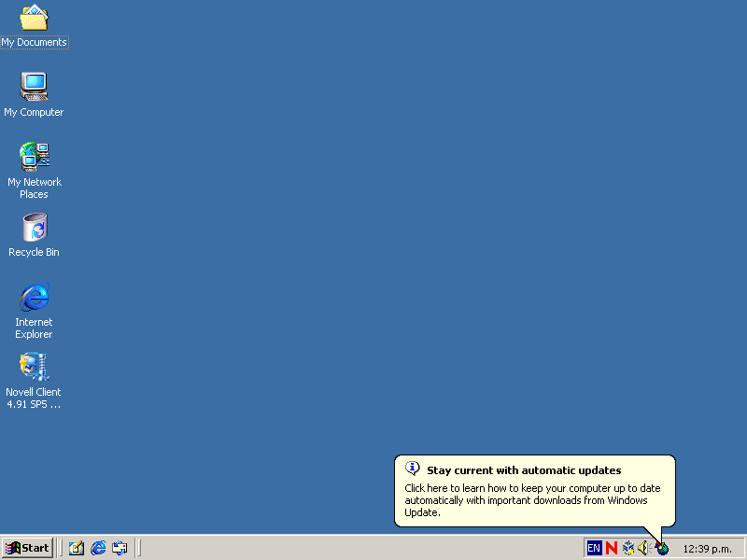Screen dimensions: 747x560
Task: Click the Show Desktop quick launch icon
Action: click(77, 548)
